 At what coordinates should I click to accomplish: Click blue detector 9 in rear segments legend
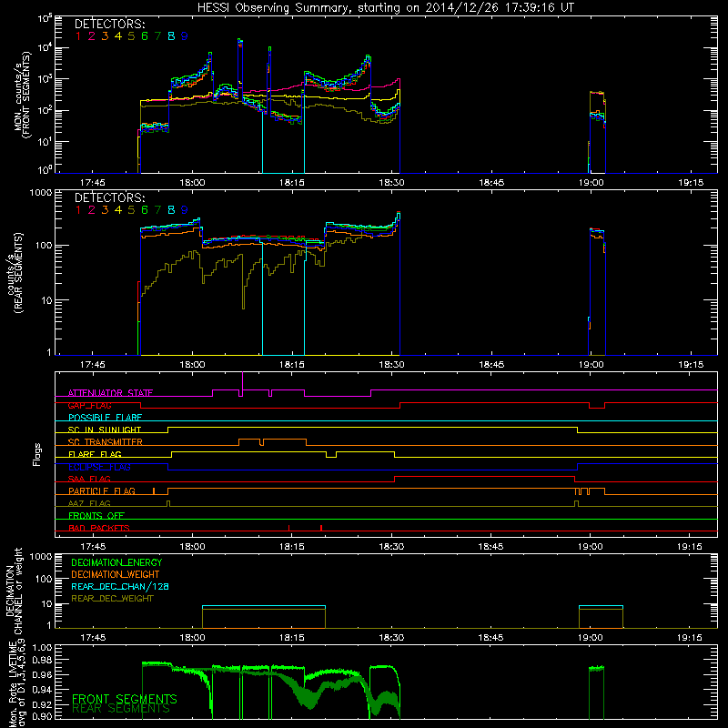tap(185, 210)
